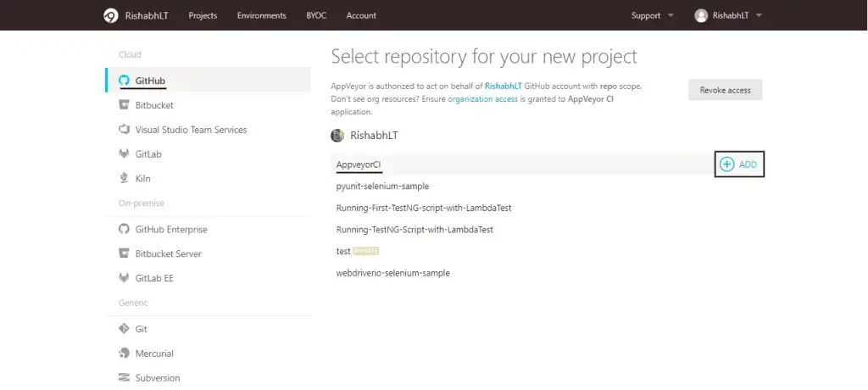Click the Visual Studio Team Services icon

[124, 130]
